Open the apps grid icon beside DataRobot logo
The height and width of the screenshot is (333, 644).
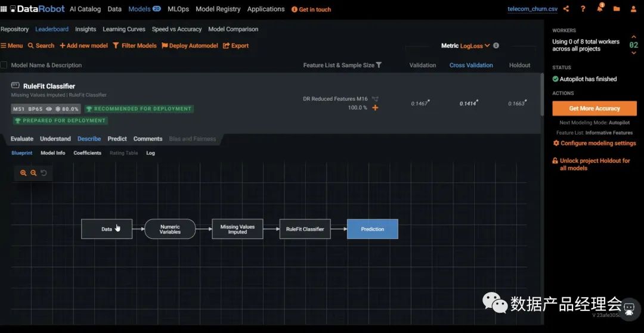coord(4,9)
